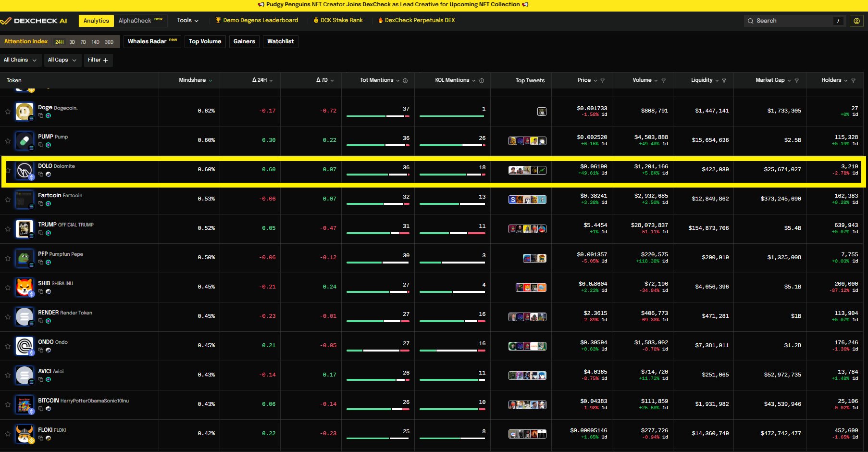Expand the All Chains dropdown
868x452 pixels.
pyautogui.click(x=20, y=60)
